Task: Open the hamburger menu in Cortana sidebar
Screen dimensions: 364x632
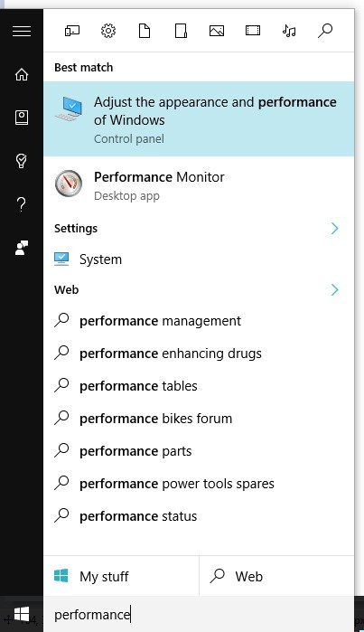Action: tap(22, 31)
